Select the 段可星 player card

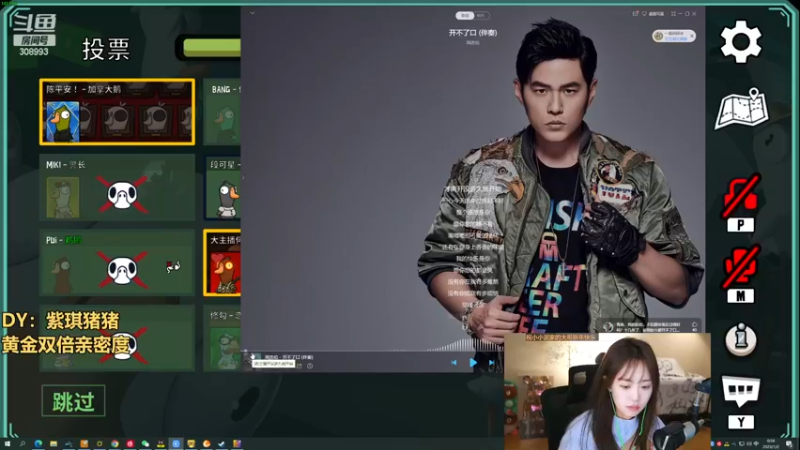[x=222, y=187]
